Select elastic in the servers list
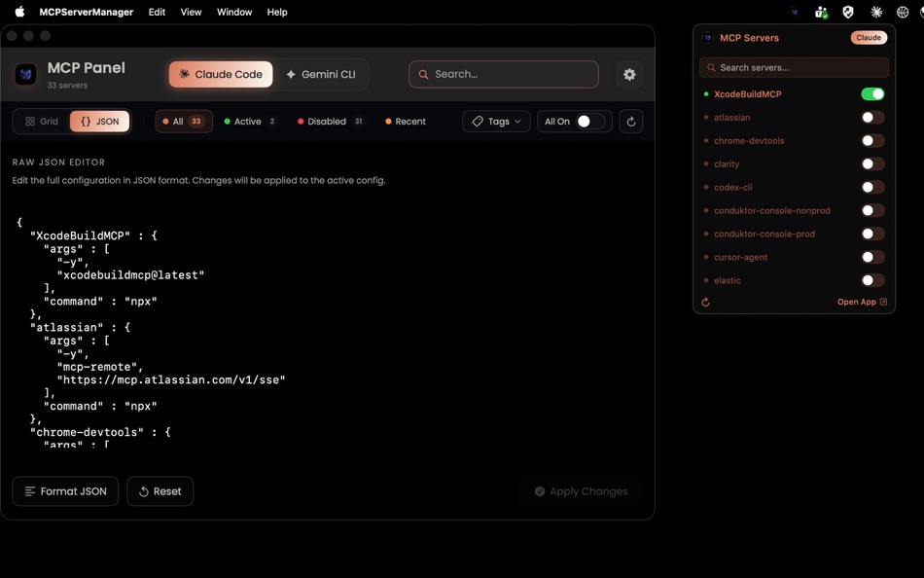924x578 pixels. (x=728, y=280)
